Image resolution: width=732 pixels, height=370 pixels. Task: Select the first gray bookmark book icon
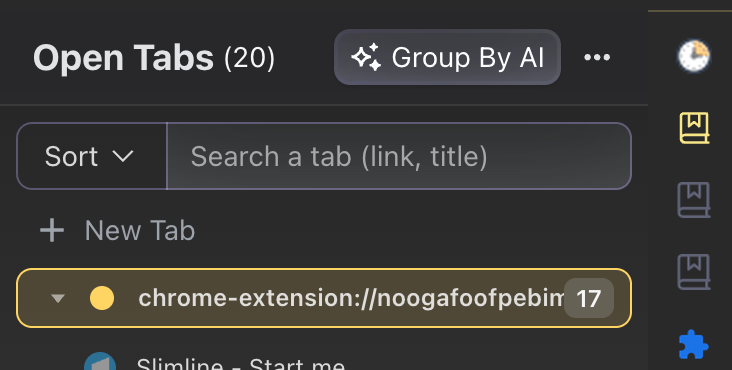[694, 200]
